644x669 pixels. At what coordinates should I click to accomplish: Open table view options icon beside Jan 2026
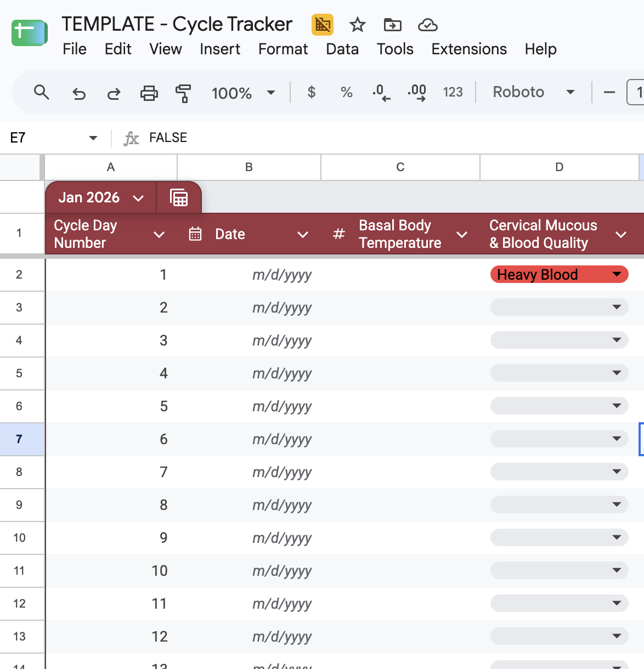[179, 197]
